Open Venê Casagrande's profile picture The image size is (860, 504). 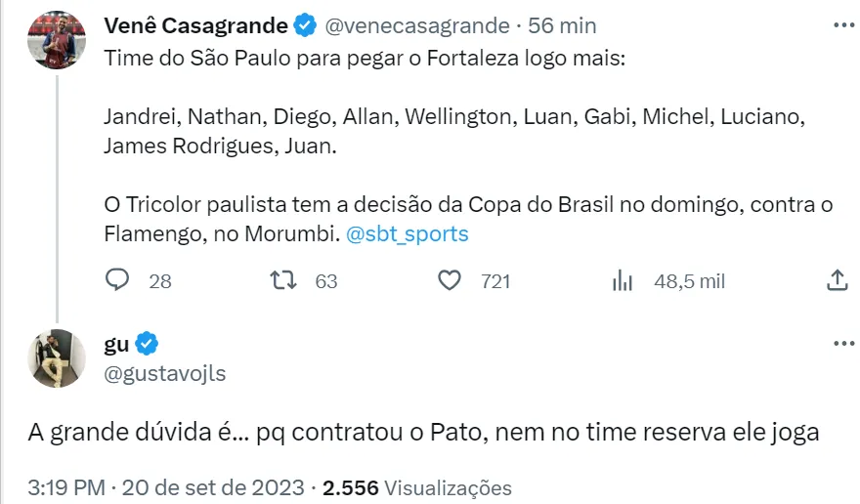coord(58,40)
